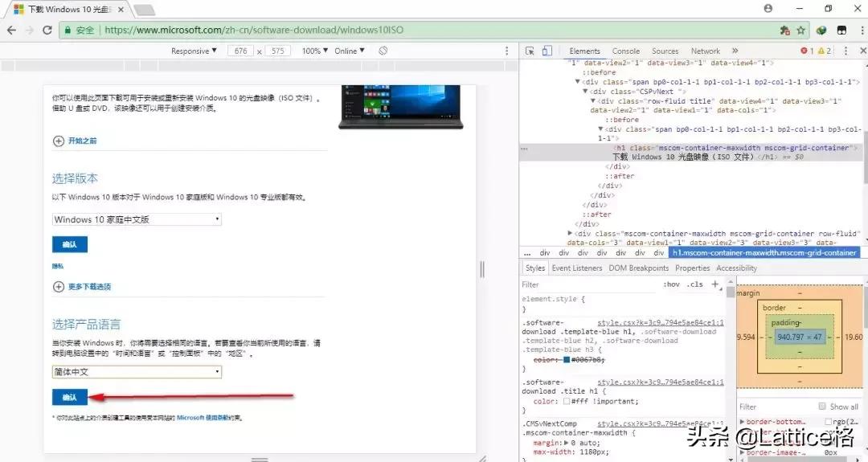Open the Event Listeners tab

click(577, 268)
